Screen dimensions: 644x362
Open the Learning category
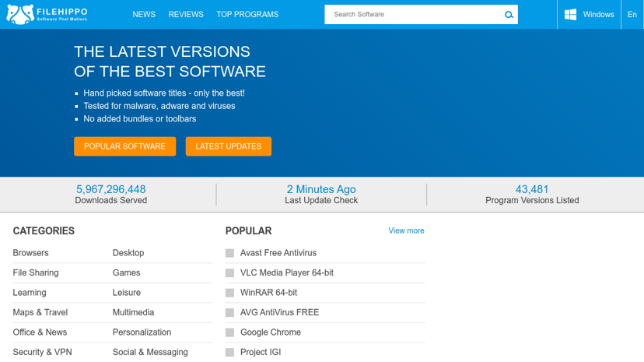click(30, 293)
